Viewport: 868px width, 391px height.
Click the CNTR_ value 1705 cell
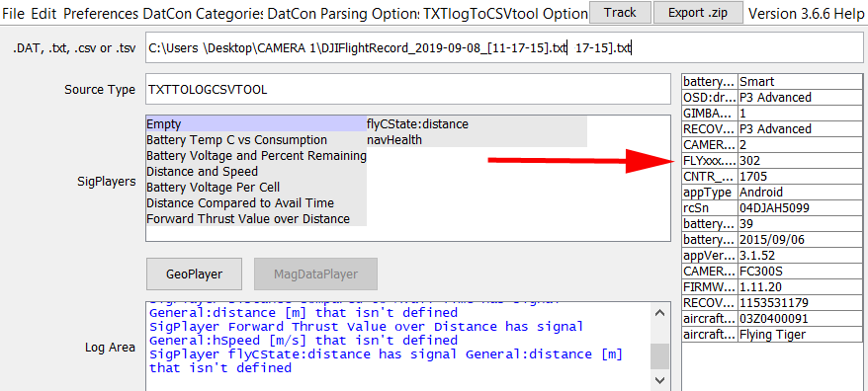pos(801,177)
